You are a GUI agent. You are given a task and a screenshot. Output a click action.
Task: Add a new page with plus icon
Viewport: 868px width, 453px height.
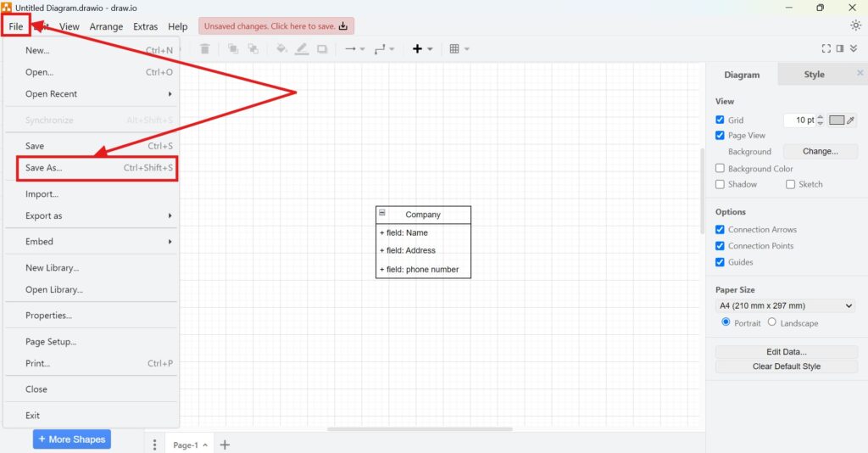coord(225,445)
